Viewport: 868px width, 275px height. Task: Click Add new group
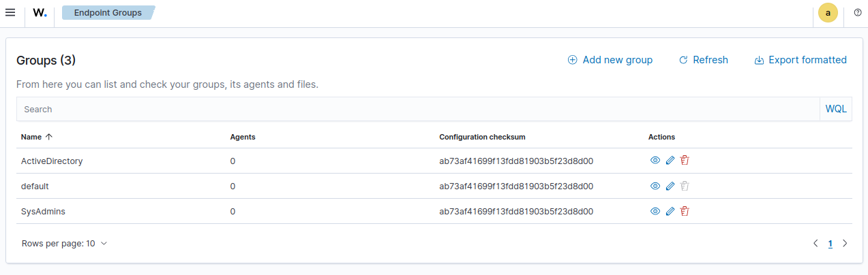(x=610, y=60)
